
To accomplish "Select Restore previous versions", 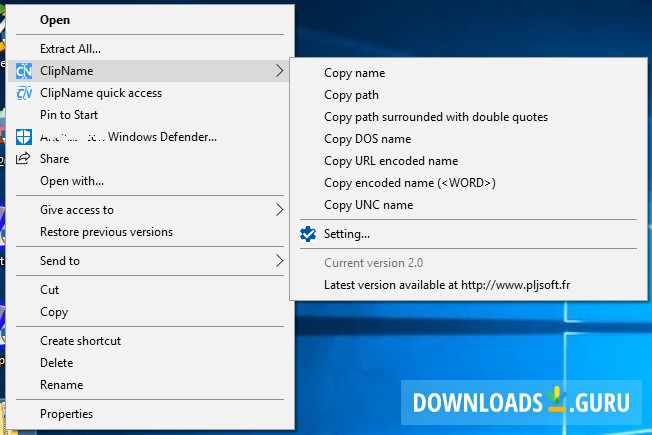I will pyautogui.click(x=150, y=232).
